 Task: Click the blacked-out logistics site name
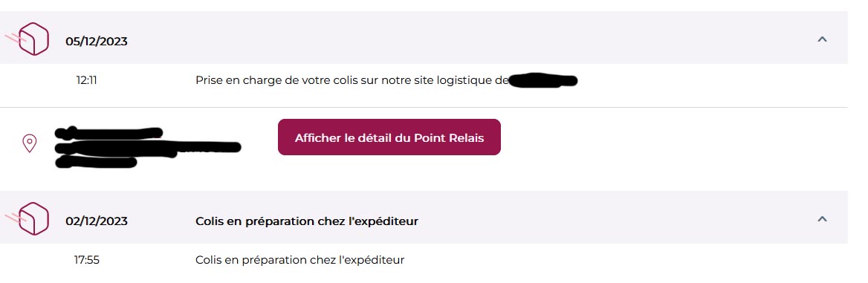click(x=543, y=81)
